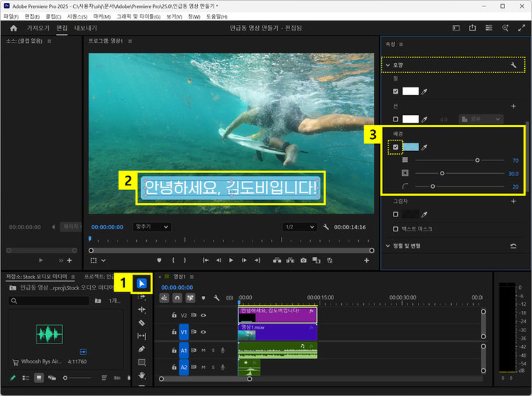This screenshot has height=396, width=532.
Task: Open the 맞추기 zoom level dropdown
Action: [x=152, y=227]
